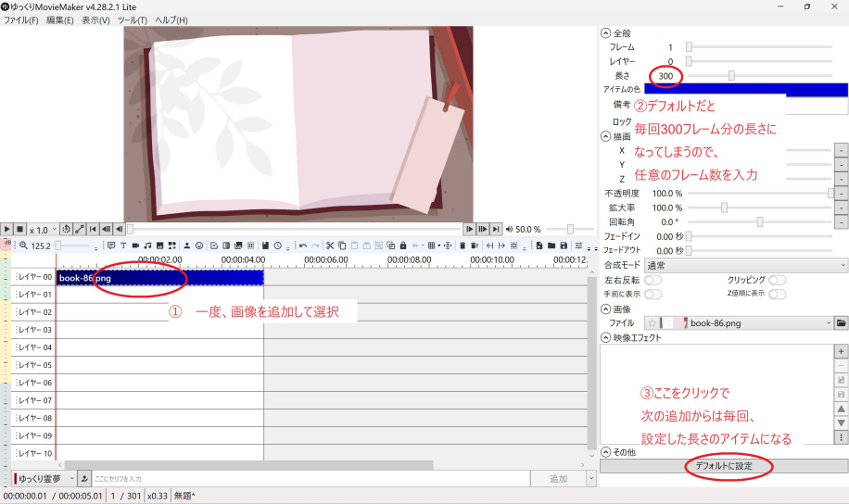Click the ここにセリフを入力 text field
Viewport: 849px width, 504px height.
pyautogui.click(x=310, y=479)
